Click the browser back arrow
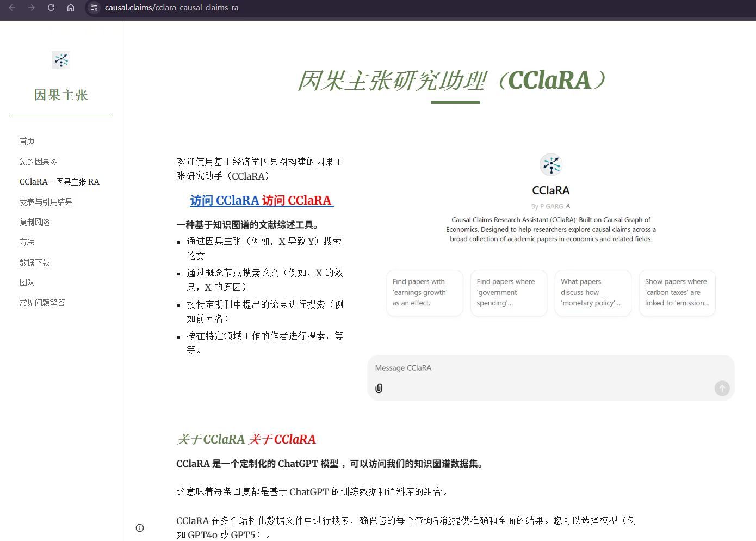 [x=12, y=8]
